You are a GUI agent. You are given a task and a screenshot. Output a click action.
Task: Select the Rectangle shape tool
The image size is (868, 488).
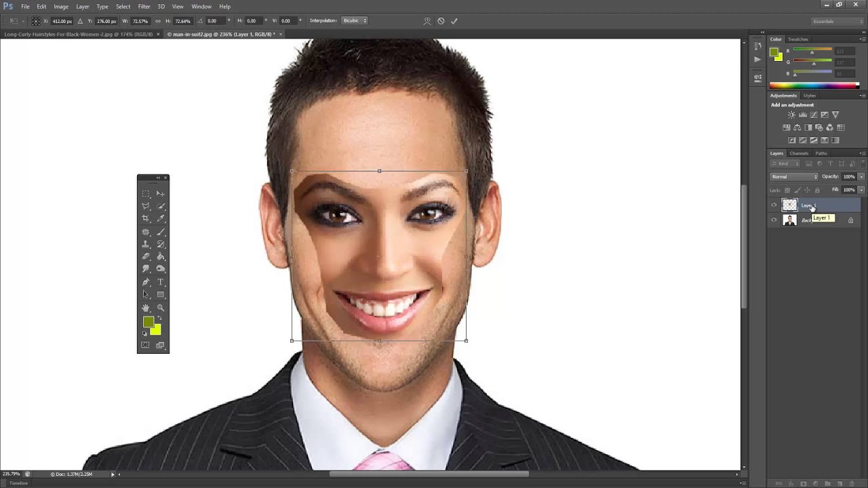pos(161,295)
